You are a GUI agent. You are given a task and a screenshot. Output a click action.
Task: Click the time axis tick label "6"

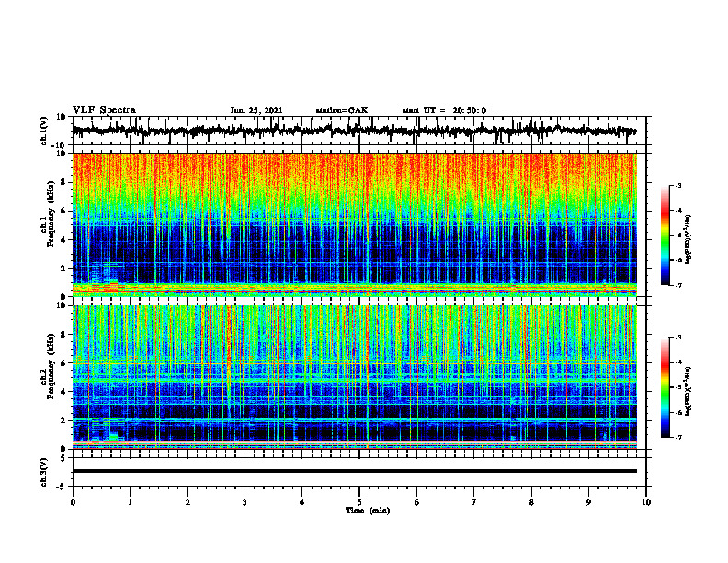[x=417, y=502]
